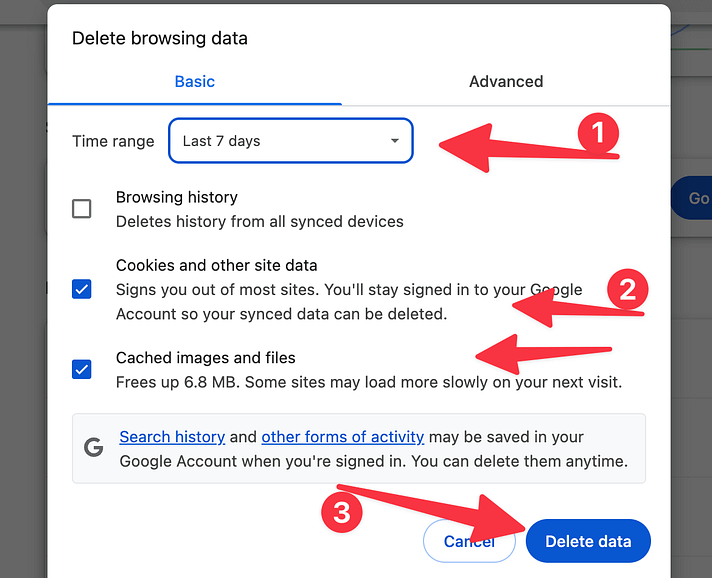The height and width of the screenshot is (578, 712).
Task: Switch to the Basic tab
Action: pyautogui.click(x=194, y=82)
